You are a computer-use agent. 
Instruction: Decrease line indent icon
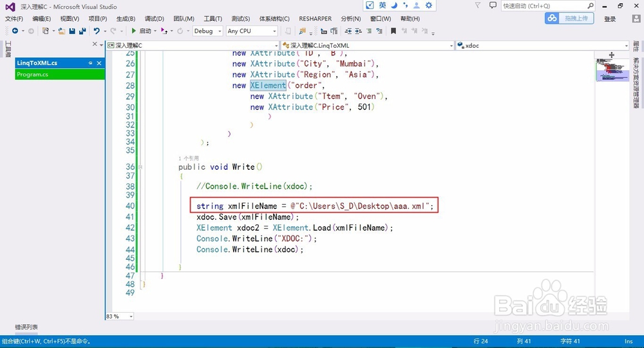click(348, 31)
